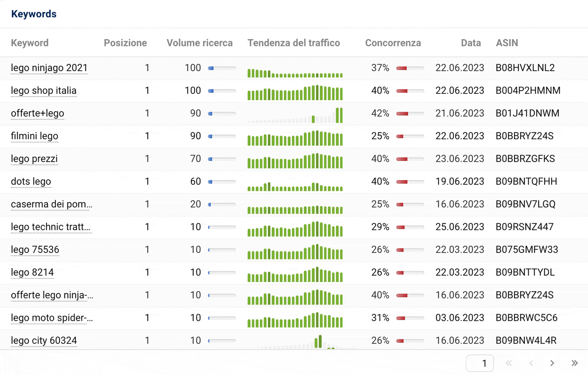Select ASIN B09BNW4L4R
Screen dimensions: 588x375
pos(526,340)
